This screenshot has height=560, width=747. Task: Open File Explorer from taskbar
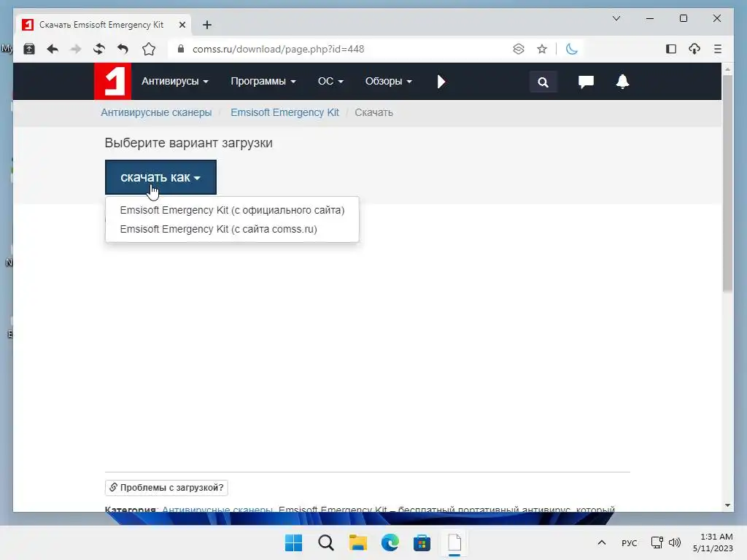357,542
